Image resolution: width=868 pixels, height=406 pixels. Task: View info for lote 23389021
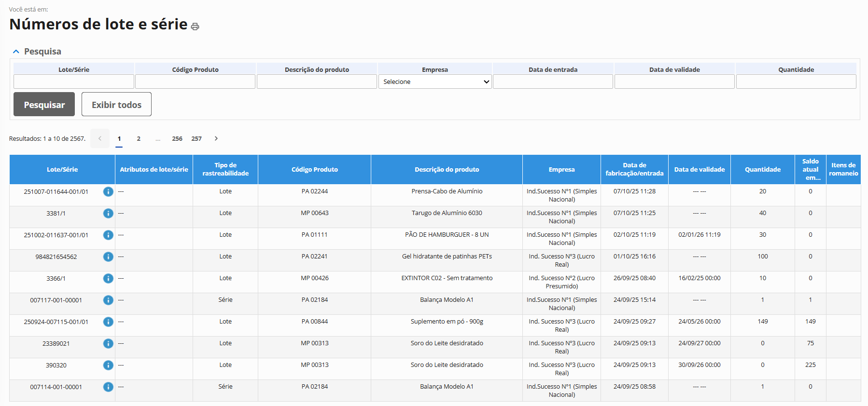tap(108, 343)
